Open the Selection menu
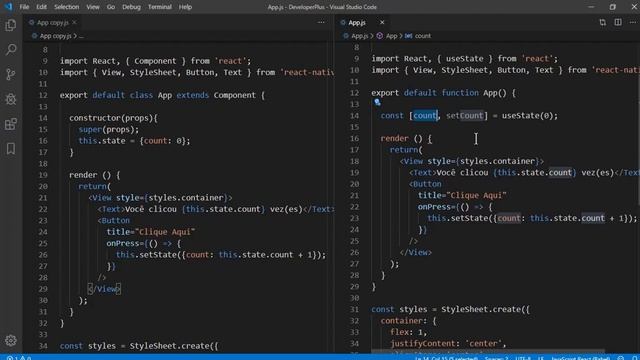Screen dimensions: 640x360 pos(67,7)
